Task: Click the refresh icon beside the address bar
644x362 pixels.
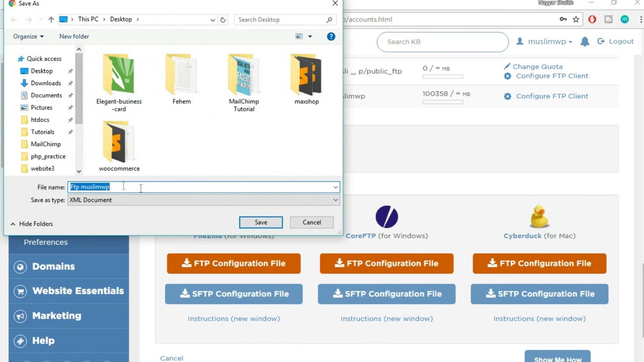Action: pyautogui.click(x=223, y=20)
